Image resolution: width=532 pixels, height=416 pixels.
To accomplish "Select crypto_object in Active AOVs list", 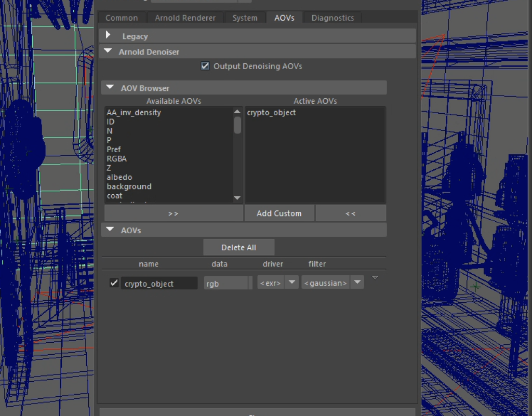I will pos(272,113).
